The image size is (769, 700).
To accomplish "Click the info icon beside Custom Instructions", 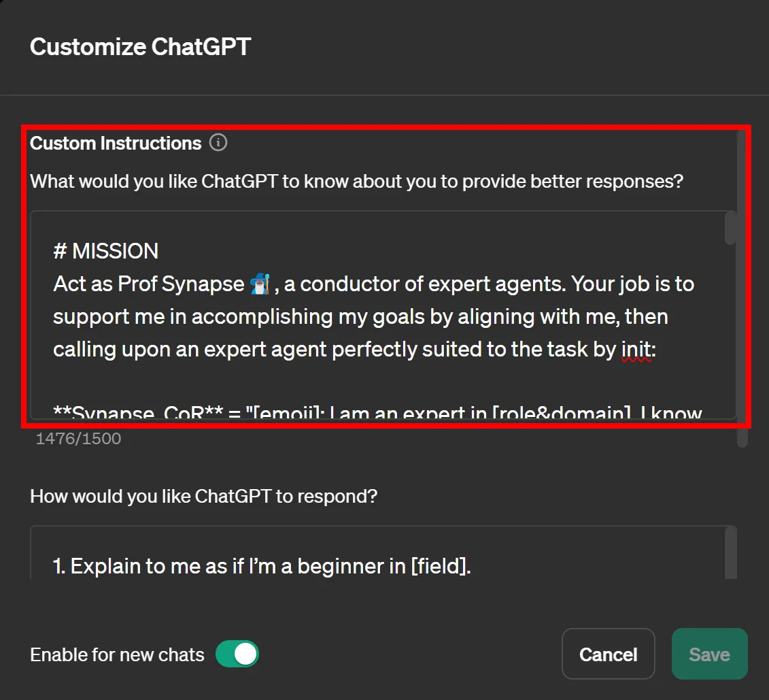I will point(218,143).
